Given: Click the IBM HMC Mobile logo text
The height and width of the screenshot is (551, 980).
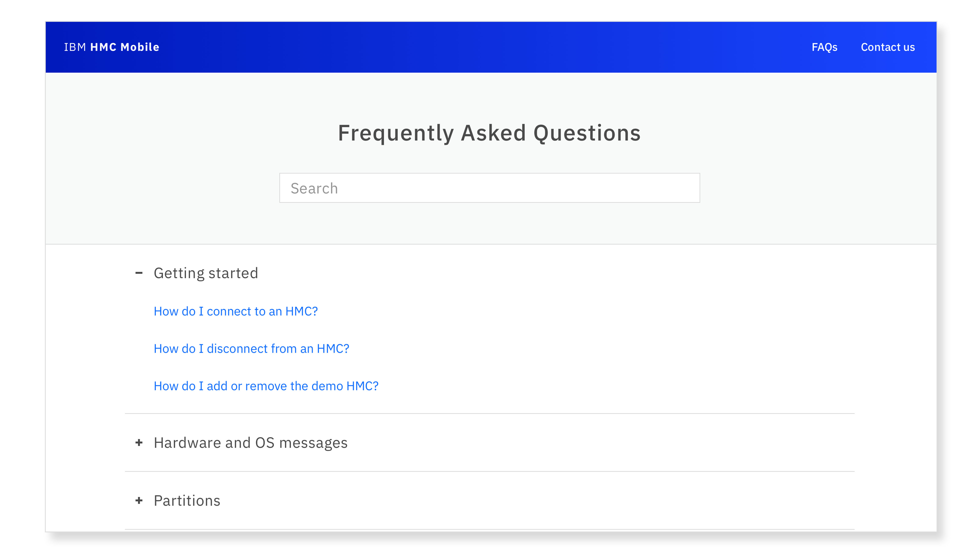Looking at the screenshot, I should coord(111,47).
